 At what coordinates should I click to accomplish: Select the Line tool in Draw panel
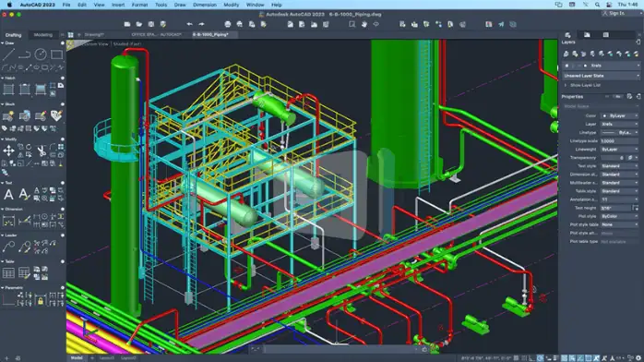coord(8,54)
